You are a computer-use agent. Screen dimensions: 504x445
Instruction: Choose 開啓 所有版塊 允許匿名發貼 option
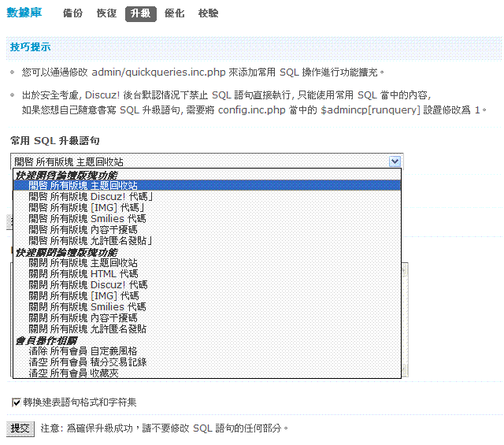207,240
